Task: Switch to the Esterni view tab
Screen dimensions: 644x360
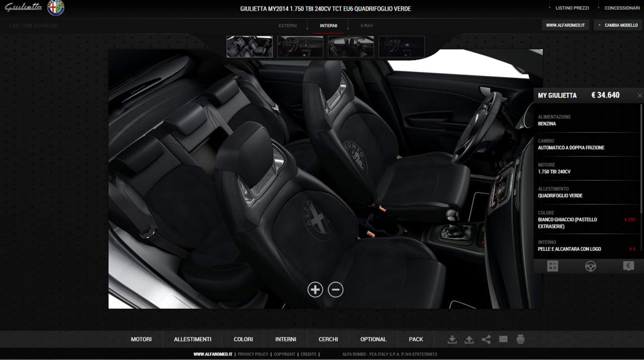Action: pos(288,26)
